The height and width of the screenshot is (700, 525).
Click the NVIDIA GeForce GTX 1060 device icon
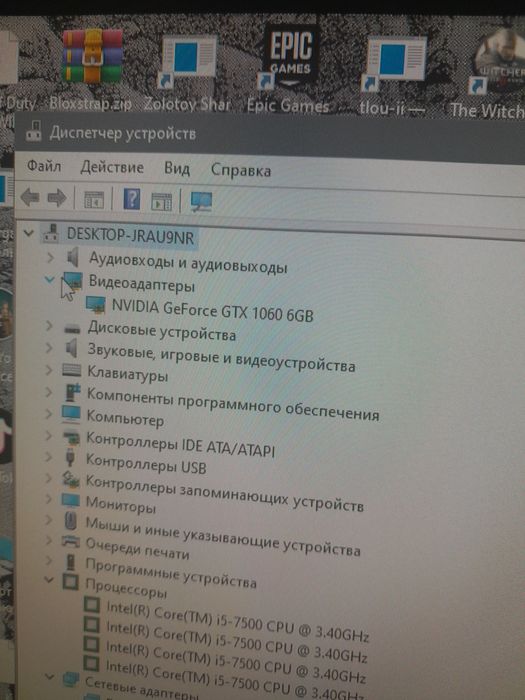(96, 304)
